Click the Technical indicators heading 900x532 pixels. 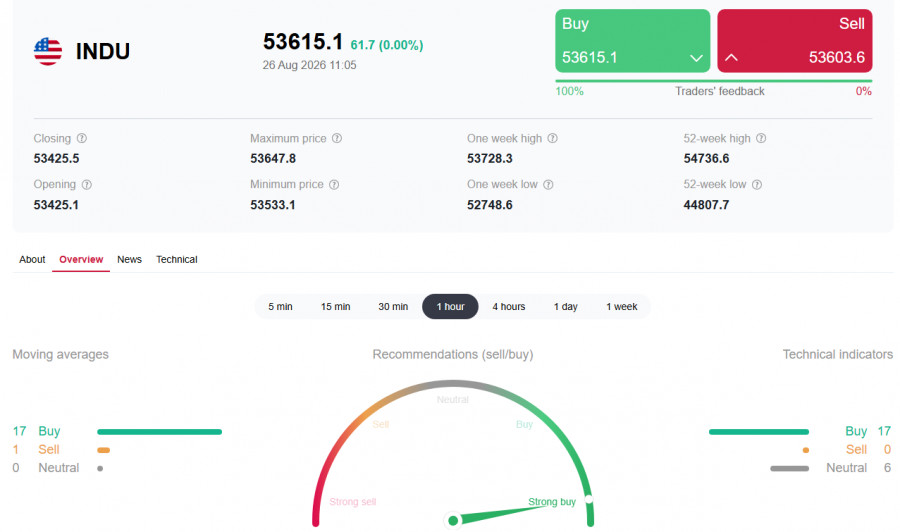coord(837,355)
